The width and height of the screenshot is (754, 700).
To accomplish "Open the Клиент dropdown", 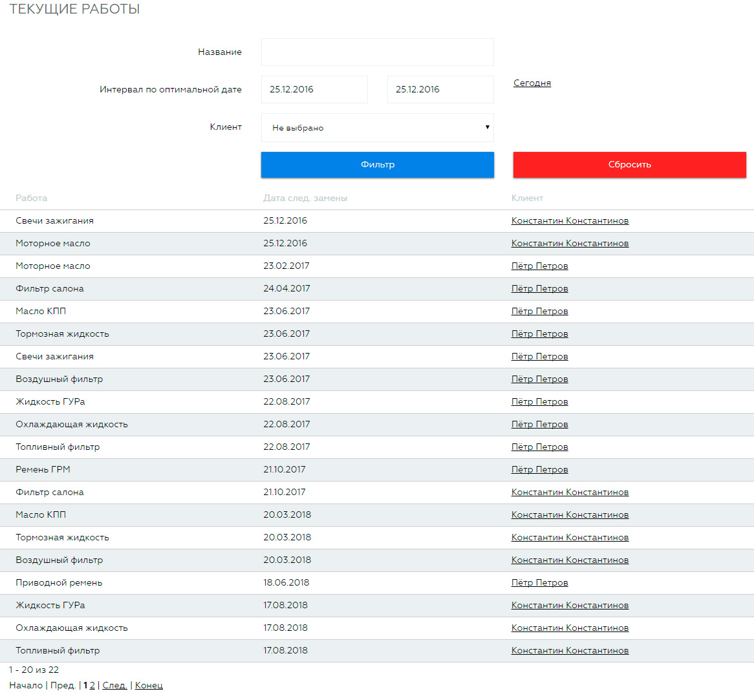I will [377, 127].
